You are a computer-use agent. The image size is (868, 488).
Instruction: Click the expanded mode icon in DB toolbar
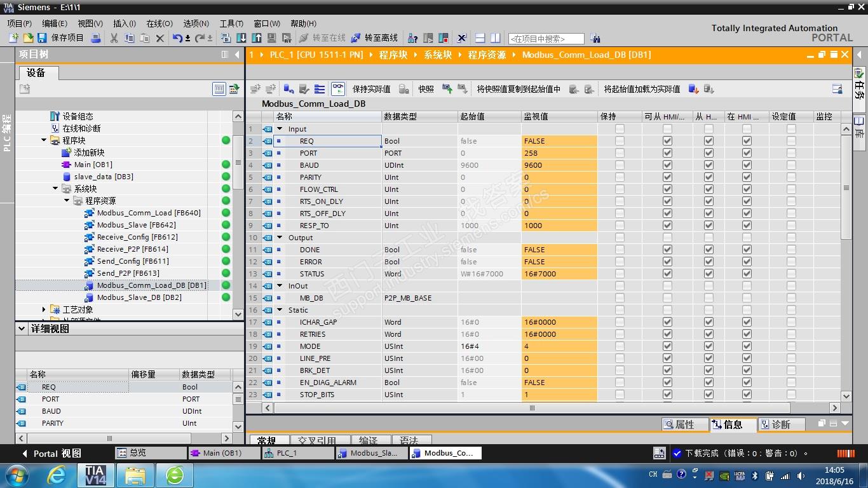320,89
